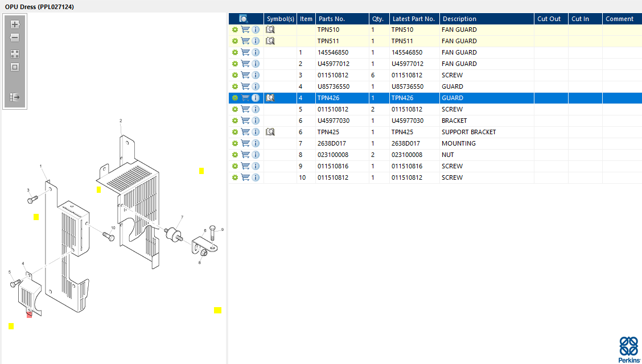642x364 pixels.
Task: Add U85736550 guard to cart
Action: pos(245,86)
